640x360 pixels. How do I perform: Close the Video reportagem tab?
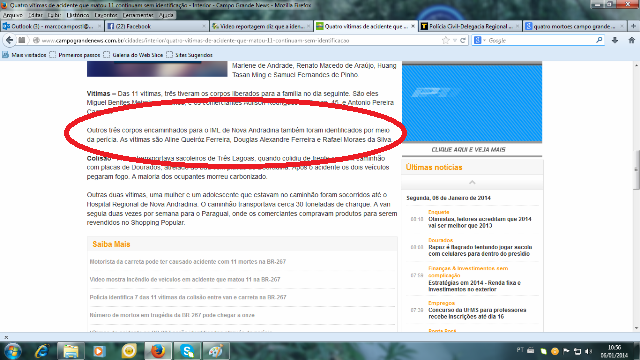pyautogui.click(x=308, y=26)
